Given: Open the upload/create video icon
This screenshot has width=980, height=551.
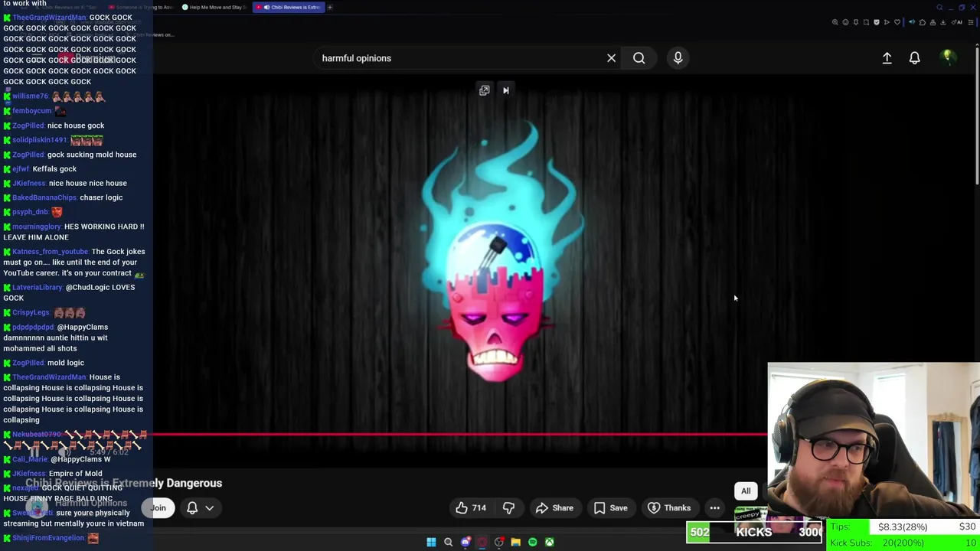Looking at the screenshot, I should click(887, 58).
